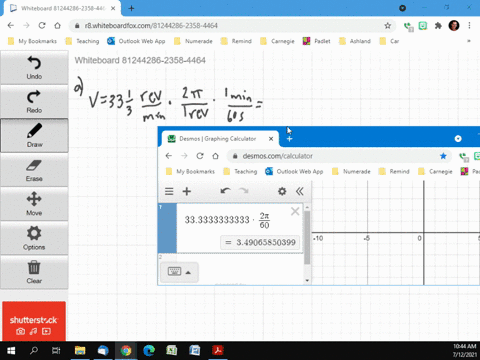Viewport: 480px width, 360px height.
Task: Open Desmos graph settings wrench
Action: coord(282,191)
